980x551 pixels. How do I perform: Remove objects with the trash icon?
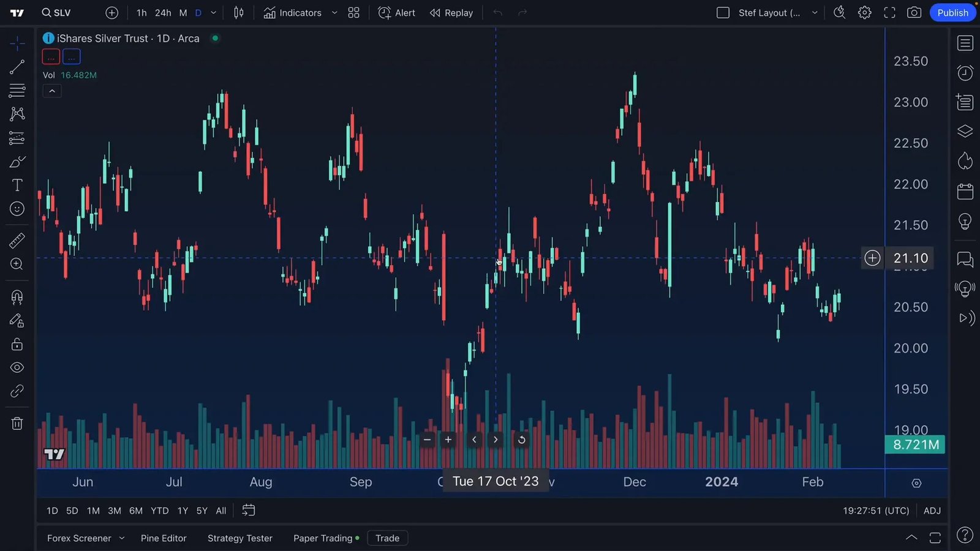17,424
